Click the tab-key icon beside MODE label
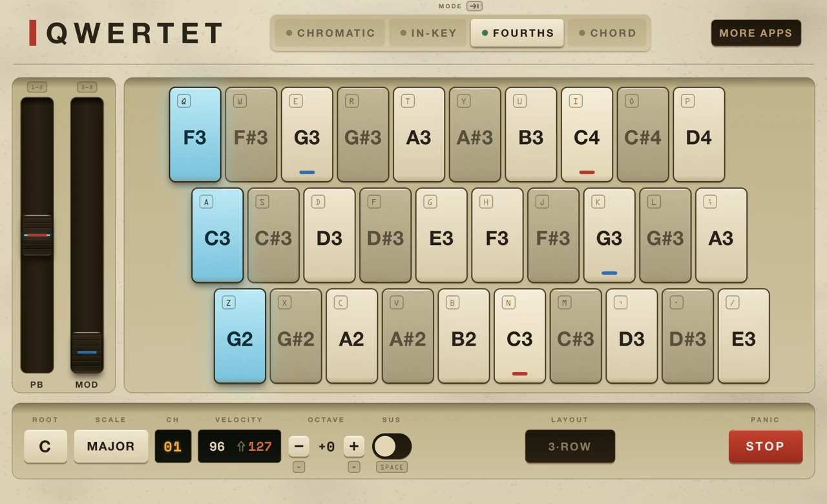Viewport: 827px width, 504px height. (x=474, y=6)
